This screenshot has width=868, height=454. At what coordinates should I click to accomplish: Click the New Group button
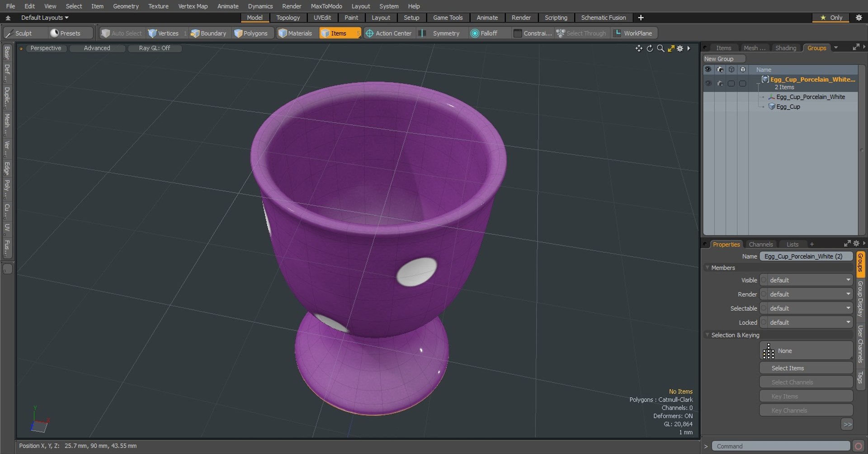pyautogui.click(x=724, y=59)
